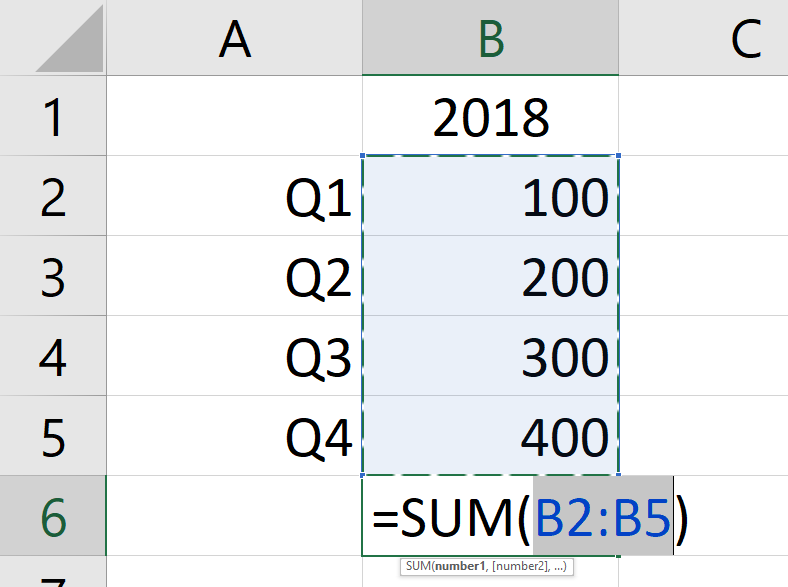Select the row 4 header
The image size is (788, 587).
pos(52,357)
